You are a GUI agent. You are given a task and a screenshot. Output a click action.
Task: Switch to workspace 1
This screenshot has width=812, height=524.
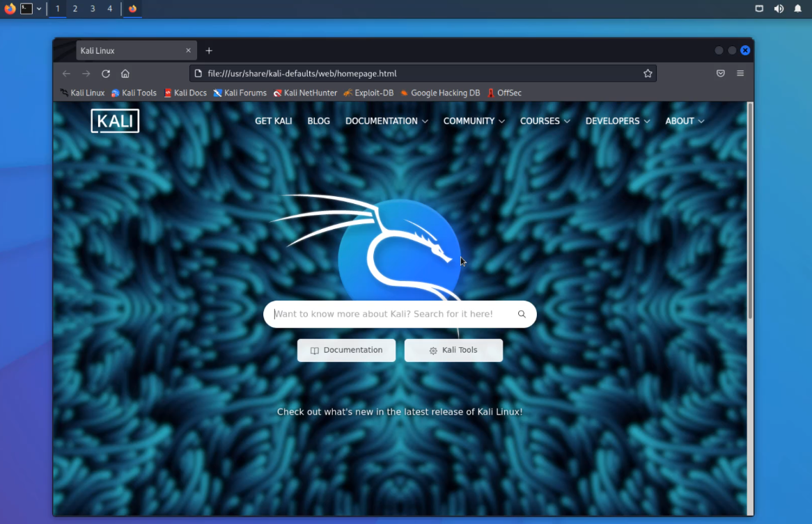58,9
